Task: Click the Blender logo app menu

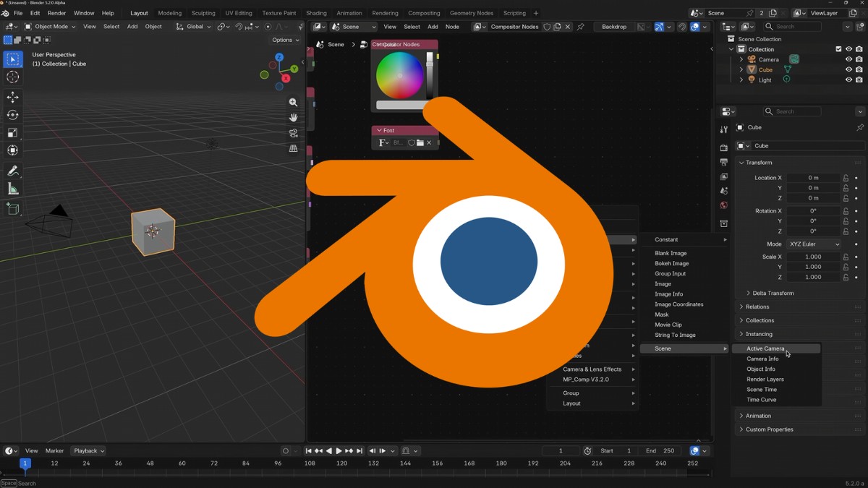Action: (6, 13)
